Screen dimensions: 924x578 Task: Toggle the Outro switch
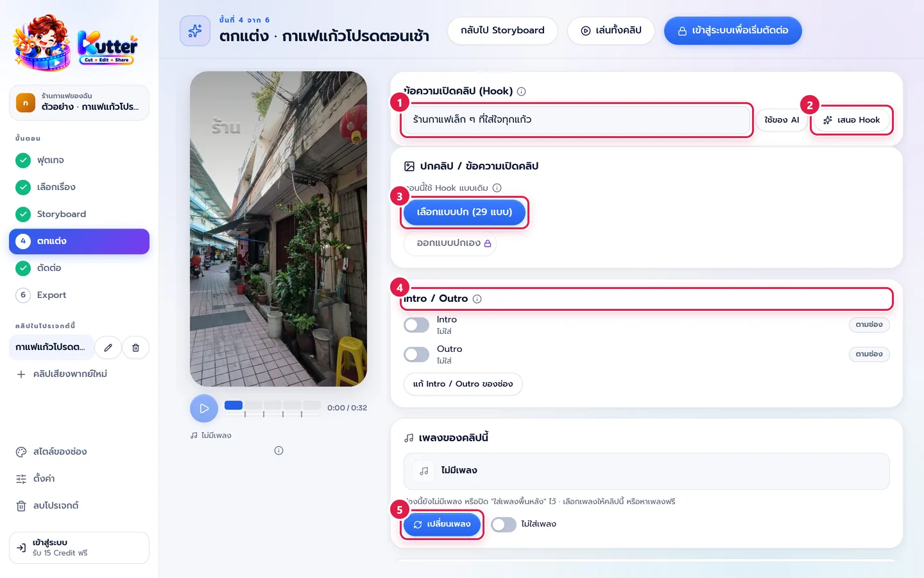tap(416, 355)
